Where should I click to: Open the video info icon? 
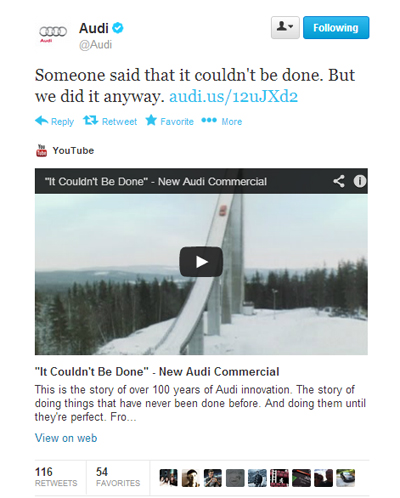[360, 181]
